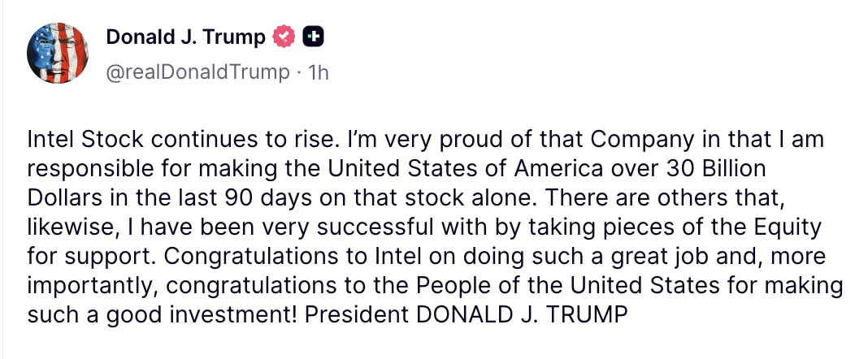Visit the @realDonaldTrump handle link
The image size is (868, 359).
[x=197, y=72]
